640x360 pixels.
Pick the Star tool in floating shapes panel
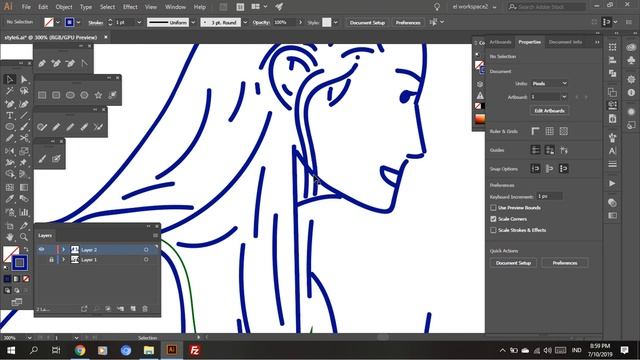[98, 95]
